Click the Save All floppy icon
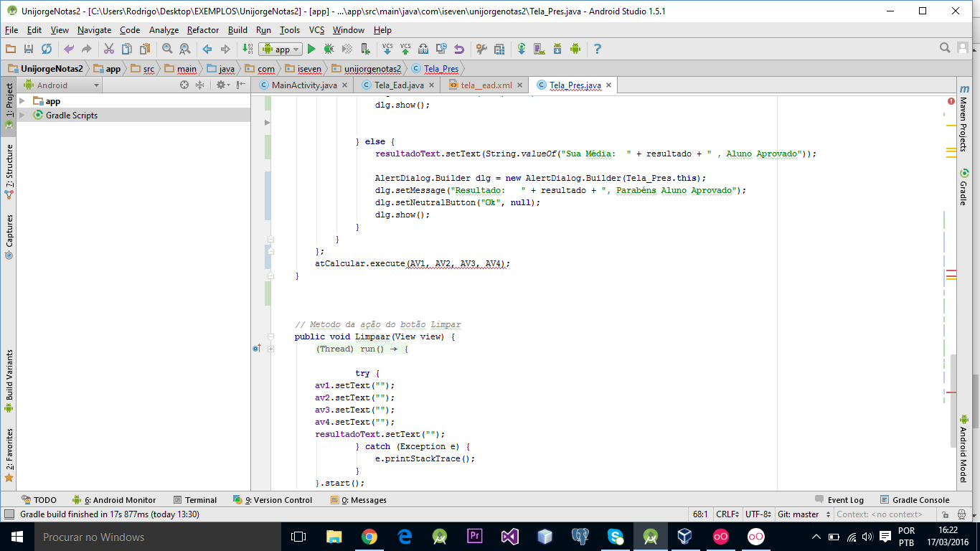The image size is (980, 551). 29,49
